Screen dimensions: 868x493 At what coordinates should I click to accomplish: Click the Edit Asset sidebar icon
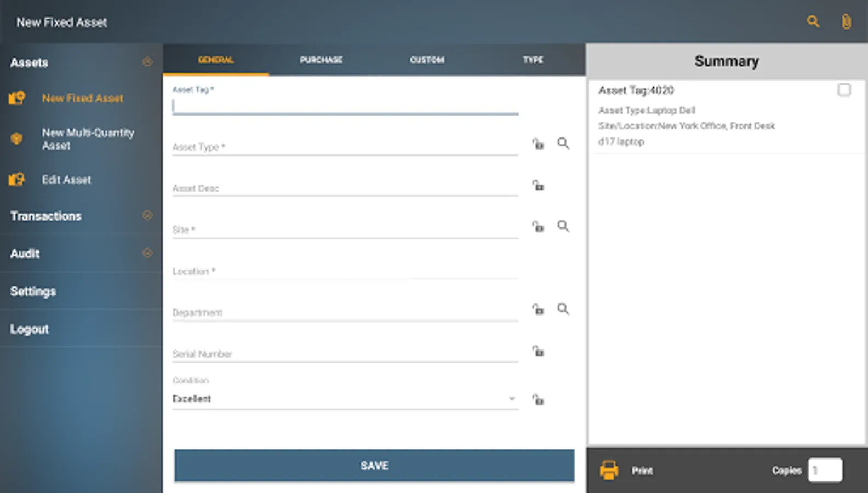[17, 179]
